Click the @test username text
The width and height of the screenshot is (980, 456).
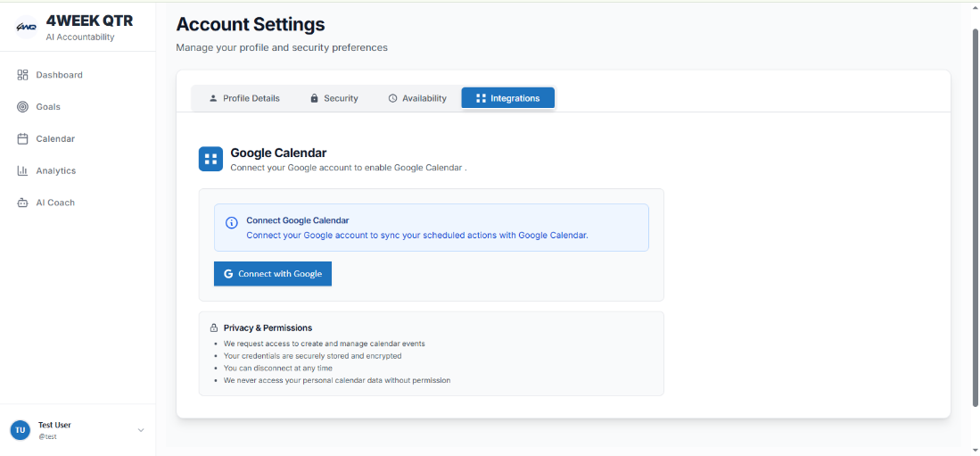pyautogui.click(x=47, y=436)
